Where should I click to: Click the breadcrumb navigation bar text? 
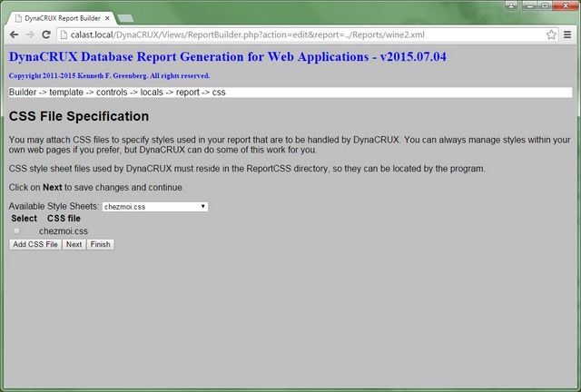coord(117,93)
